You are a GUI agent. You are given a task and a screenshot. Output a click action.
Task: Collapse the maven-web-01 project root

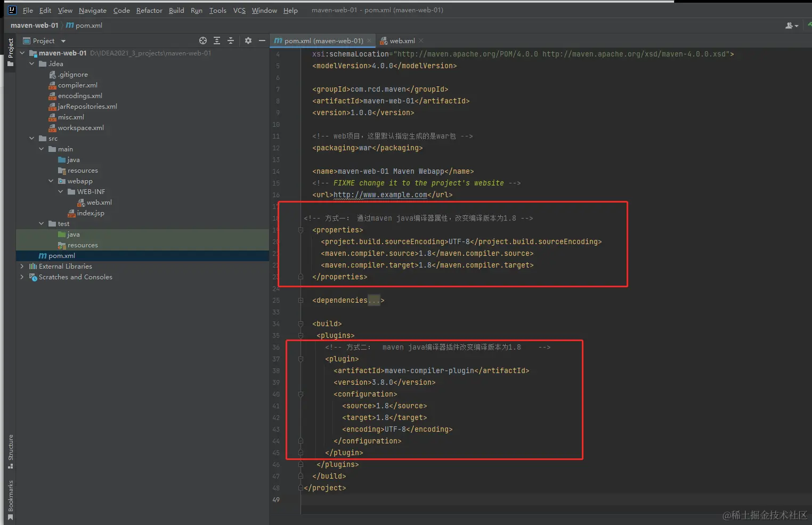[22, 53]
